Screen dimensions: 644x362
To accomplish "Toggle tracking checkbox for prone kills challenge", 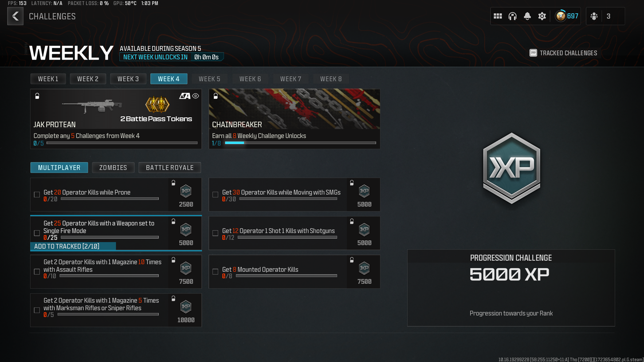I will (x=37, y=194).
